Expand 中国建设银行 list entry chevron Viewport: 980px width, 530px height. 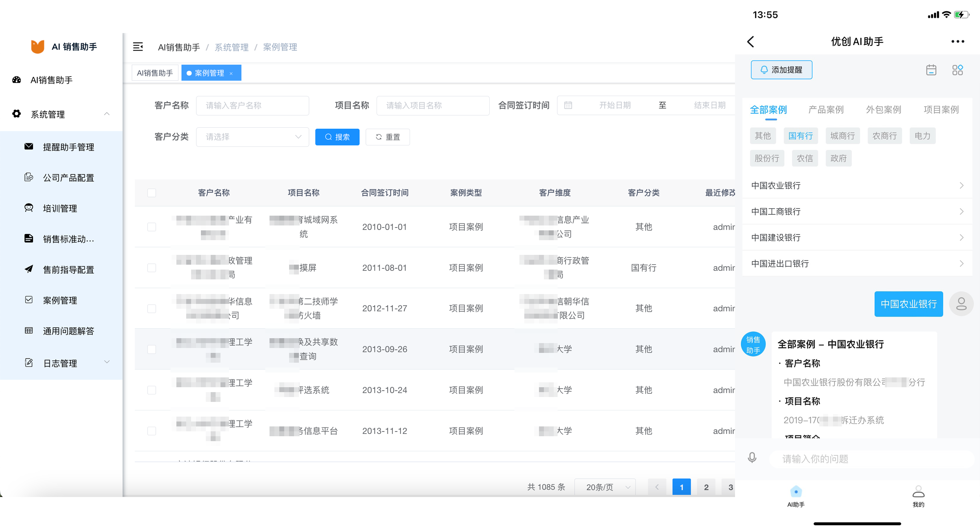click(961, 238)
